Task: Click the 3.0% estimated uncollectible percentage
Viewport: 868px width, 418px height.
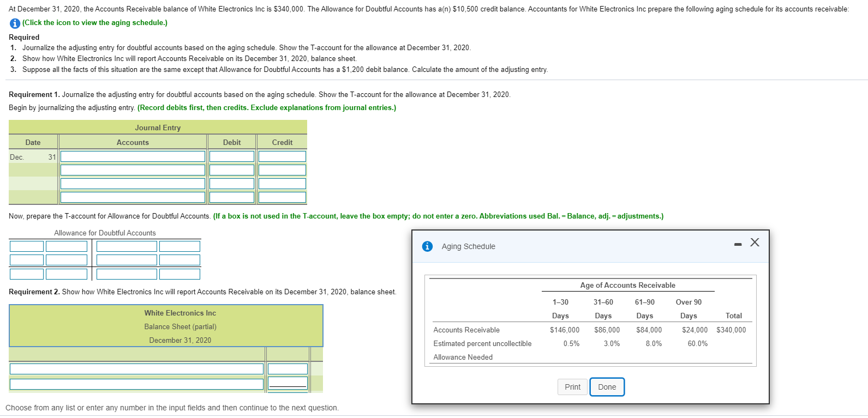Action: point(612,343)
